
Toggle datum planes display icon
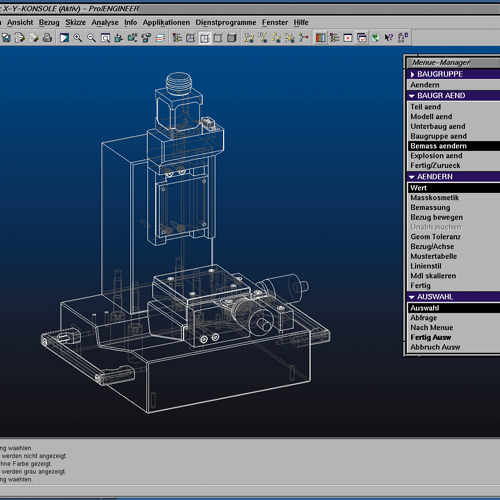click(x=249, y=38)
